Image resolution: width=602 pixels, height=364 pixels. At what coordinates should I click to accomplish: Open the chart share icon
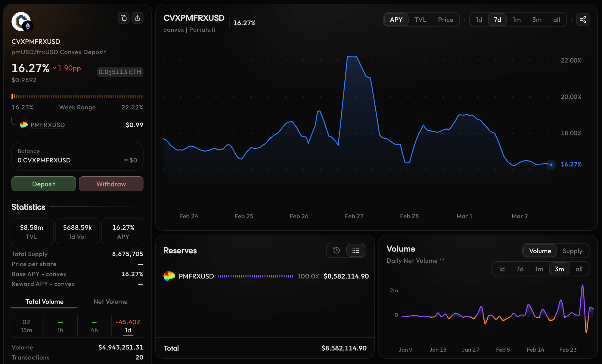click(583, 20)
